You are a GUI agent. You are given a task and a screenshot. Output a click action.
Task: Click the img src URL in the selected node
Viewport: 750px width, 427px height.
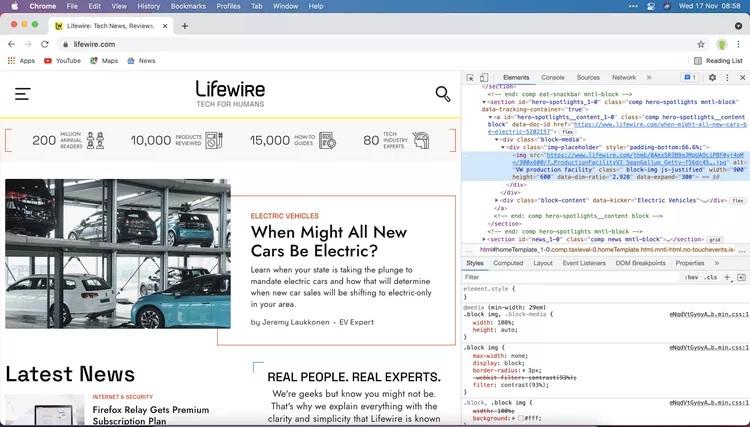[x=628, y=159]
